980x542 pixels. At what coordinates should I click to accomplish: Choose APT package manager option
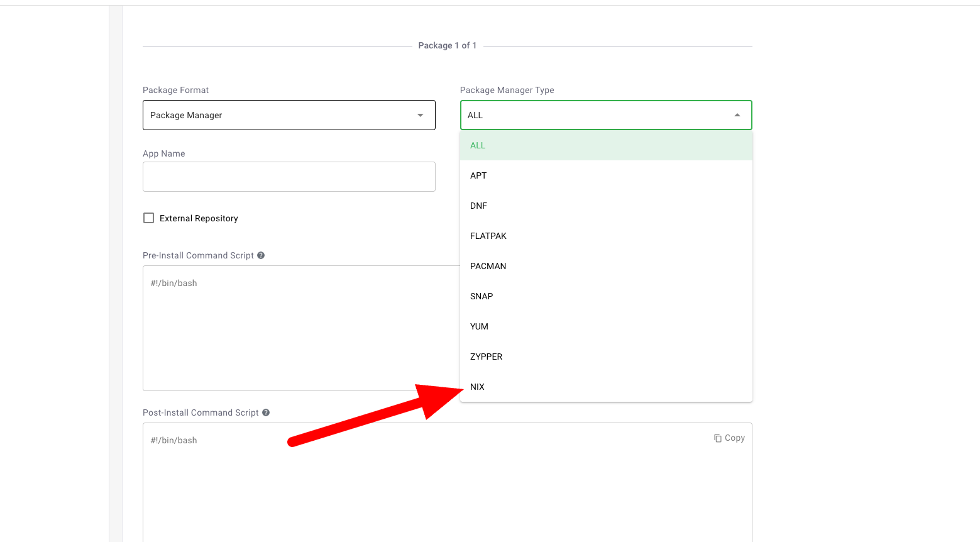[606, 175]
